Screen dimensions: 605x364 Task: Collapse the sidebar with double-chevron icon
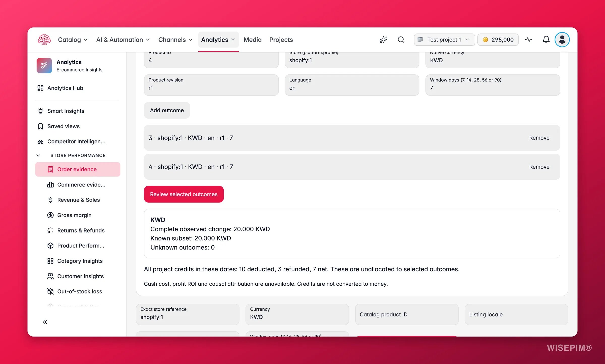pyautogui.click(x=45, y=322)
